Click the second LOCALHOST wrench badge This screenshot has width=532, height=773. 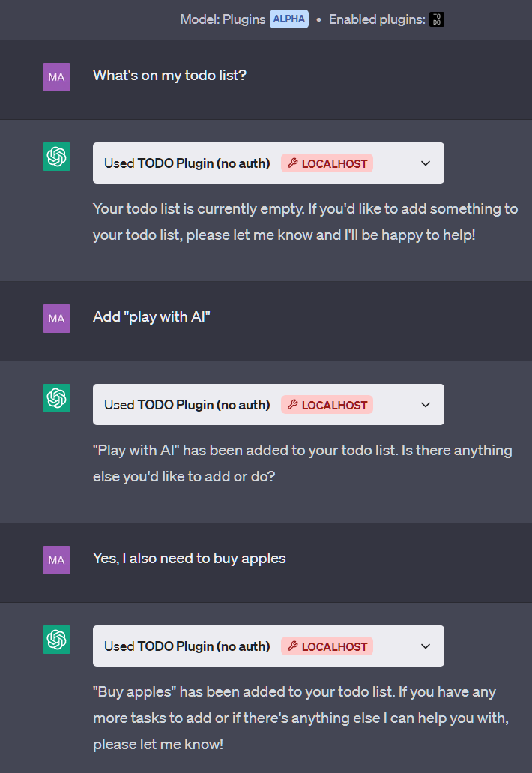(327, 405)
